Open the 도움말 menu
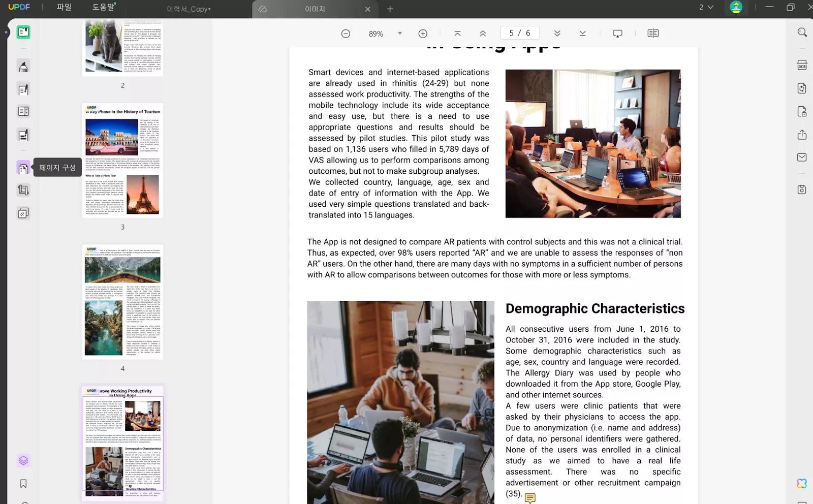 (x=104, y=7)
